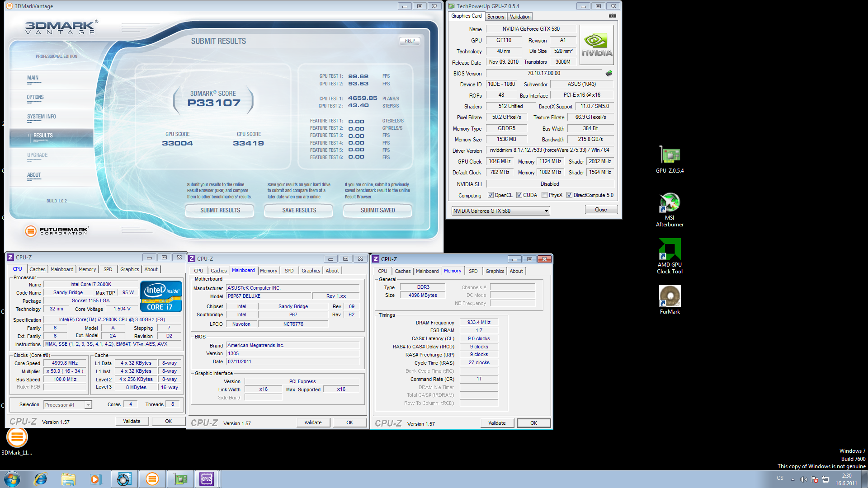Click the NVIDIA logo in GPU-Z
The height and width of the screenshot is (488, 868).
click(x=597, y=45)
